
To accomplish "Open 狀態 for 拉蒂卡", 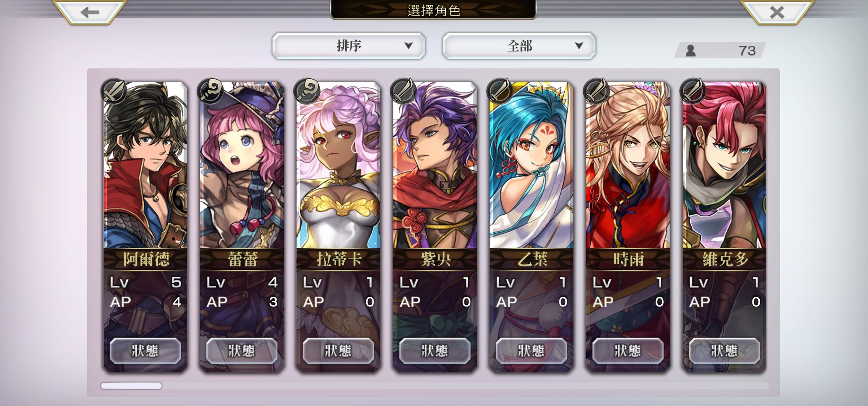I will (x=338, y=351).
